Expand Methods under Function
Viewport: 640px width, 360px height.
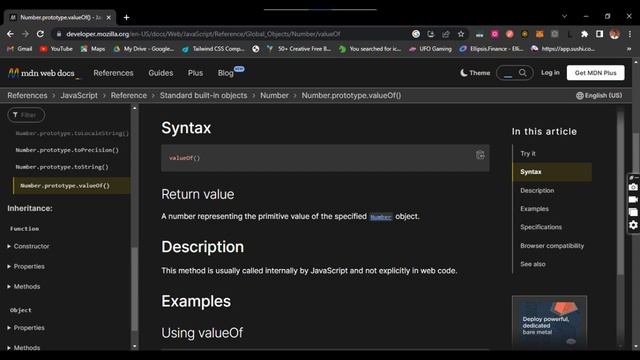24,287
